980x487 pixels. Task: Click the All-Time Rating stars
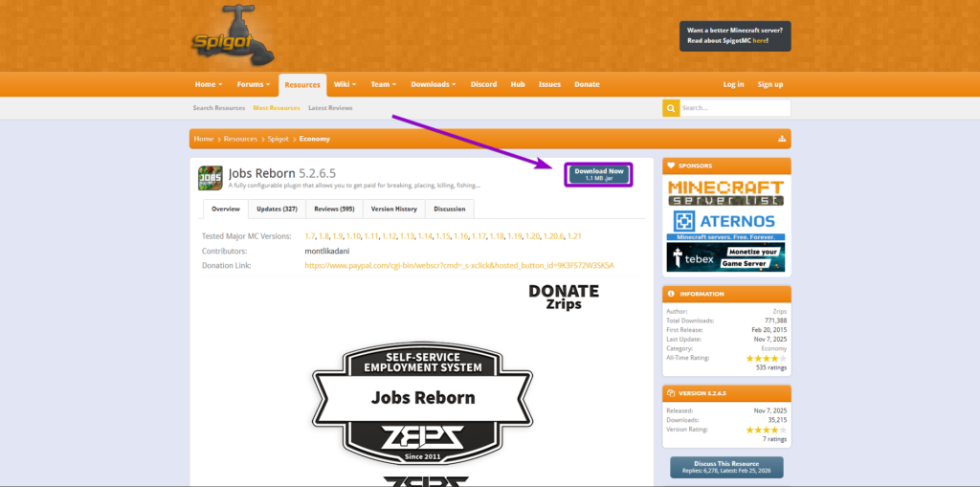click(767, 359)
